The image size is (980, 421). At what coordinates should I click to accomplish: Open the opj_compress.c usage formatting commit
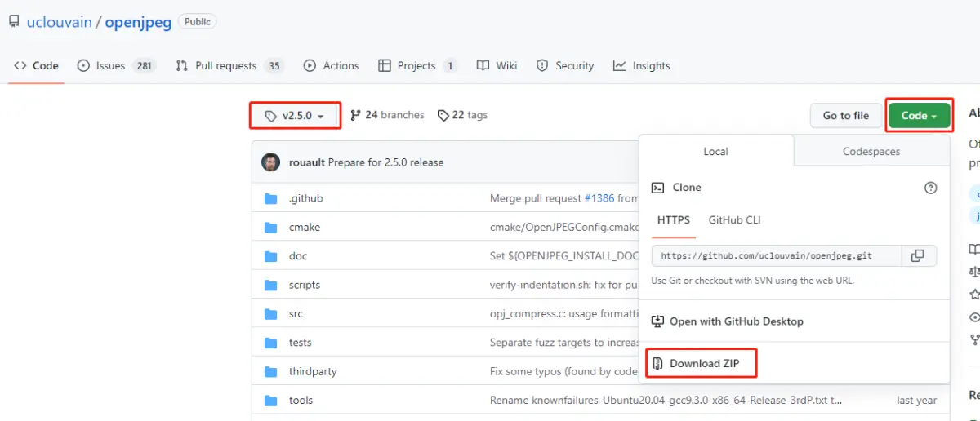[564, 314]
